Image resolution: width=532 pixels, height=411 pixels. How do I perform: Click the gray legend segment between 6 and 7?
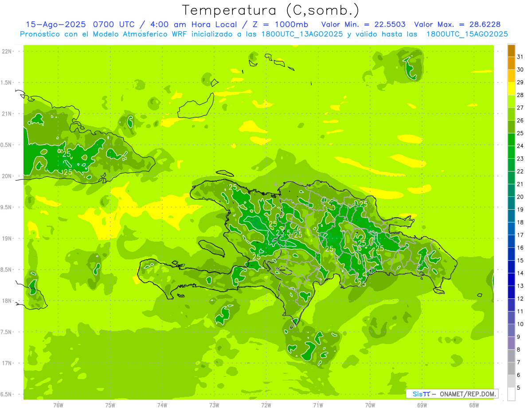point(511,369)
